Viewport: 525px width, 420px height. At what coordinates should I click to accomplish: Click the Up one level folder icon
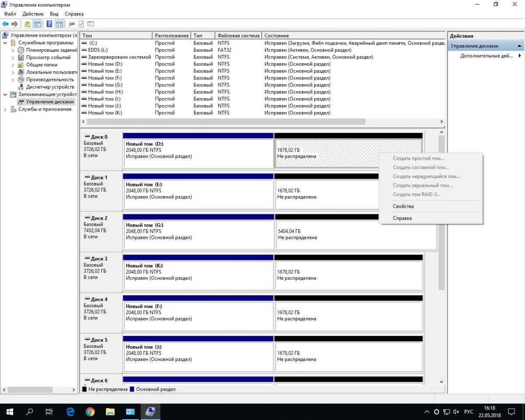point(28,24)
